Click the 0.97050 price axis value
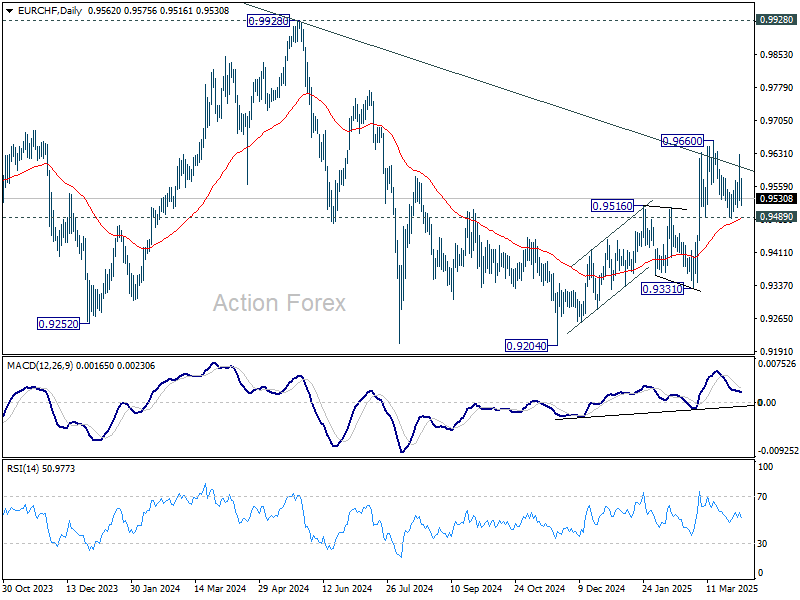The height and width of the screenshot is (600, 800). [x=777, y=120]
